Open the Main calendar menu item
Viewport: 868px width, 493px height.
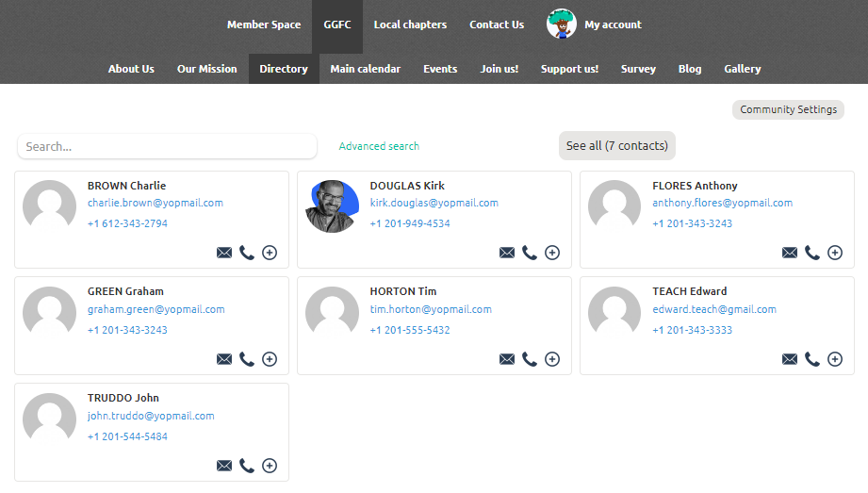click(x=365, y=69)
